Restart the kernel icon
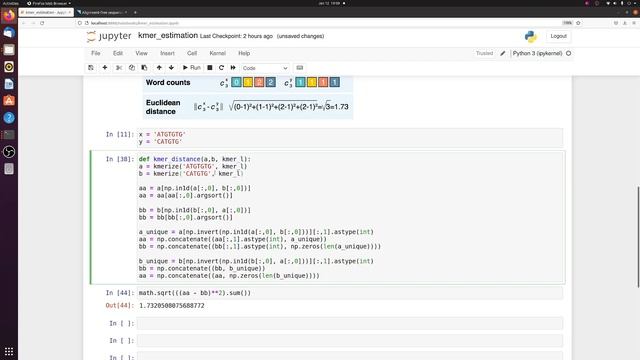 tap(221, 68)
